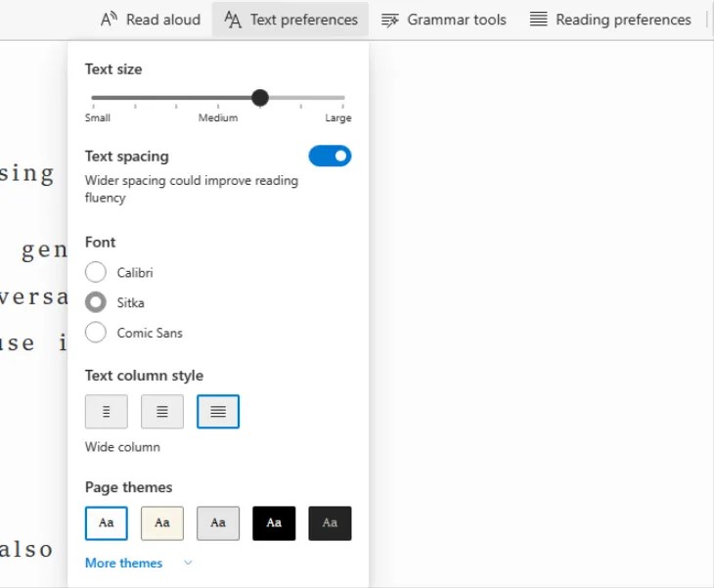
Task: Click the Medium label under text size
Action: pyautogui.click(x=218, y=118)
